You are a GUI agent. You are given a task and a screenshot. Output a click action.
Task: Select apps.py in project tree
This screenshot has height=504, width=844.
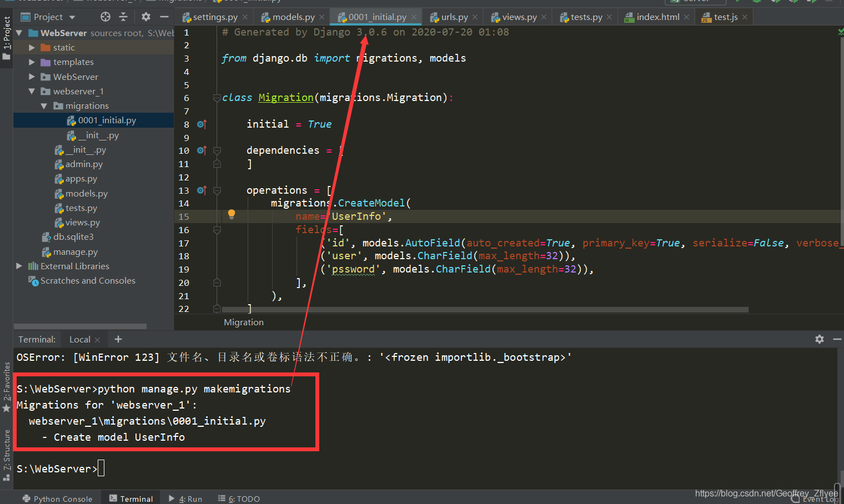point(76,179)
